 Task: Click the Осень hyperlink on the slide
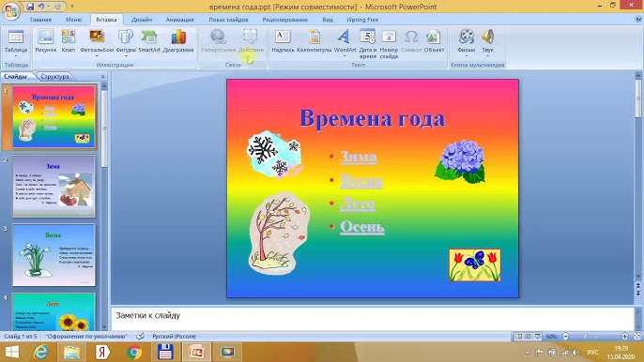click(x=362, y=227)
